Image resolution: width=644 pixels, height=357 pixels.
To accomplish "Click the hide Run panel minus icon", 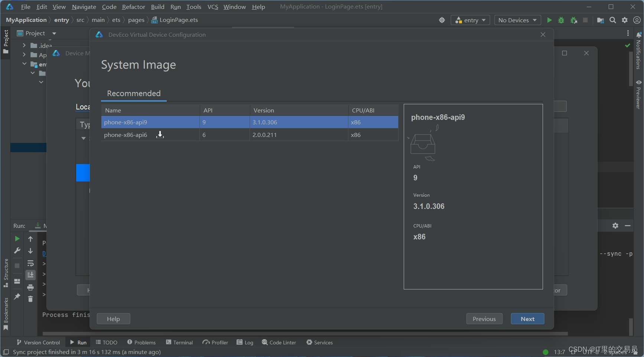I will click(628, 226).
